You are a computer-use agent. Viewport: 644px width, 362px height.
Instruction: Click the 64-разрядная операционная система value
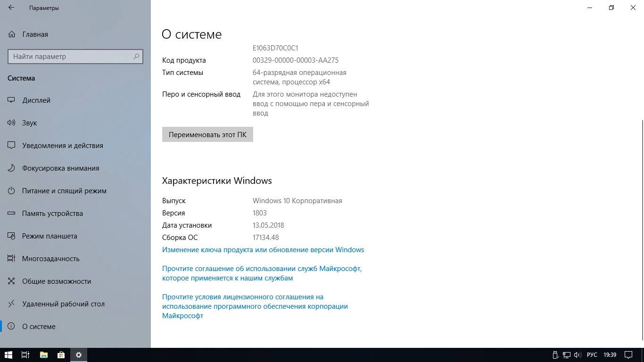pyautogui.click(x=299, y=77)
